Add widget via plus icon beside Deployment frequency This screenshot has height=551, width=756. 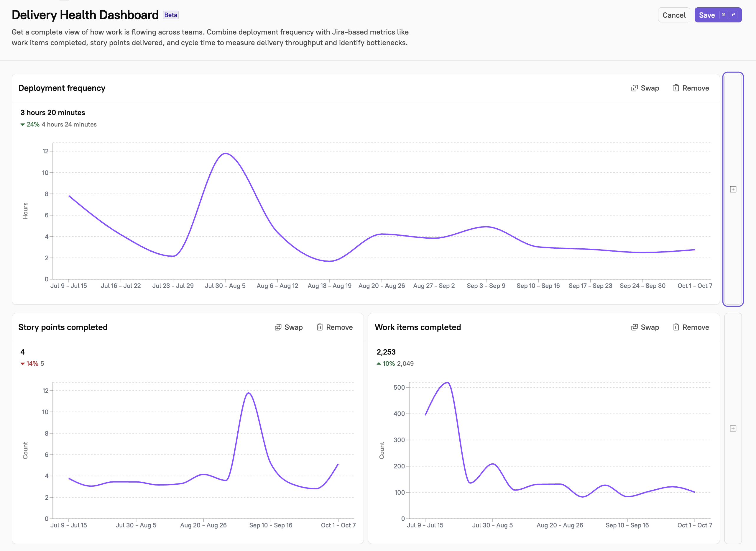733,189
